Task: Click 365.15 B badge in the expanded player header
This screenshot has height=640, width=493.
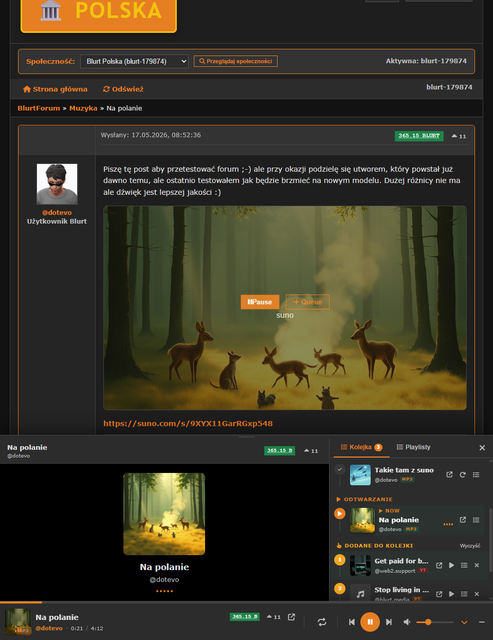Action: tap(280, 451)
